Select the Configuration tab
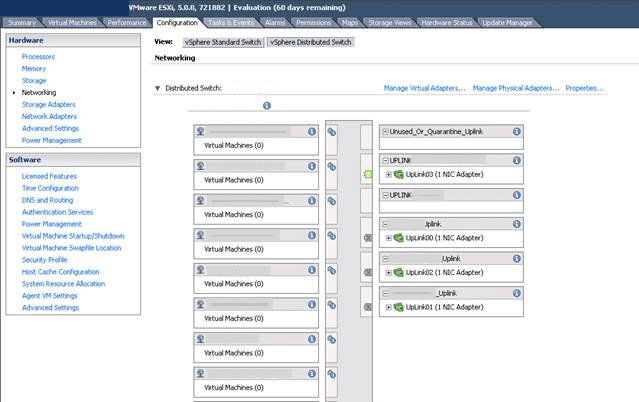The height and width of the screenshot is (402, 639). 177,23
